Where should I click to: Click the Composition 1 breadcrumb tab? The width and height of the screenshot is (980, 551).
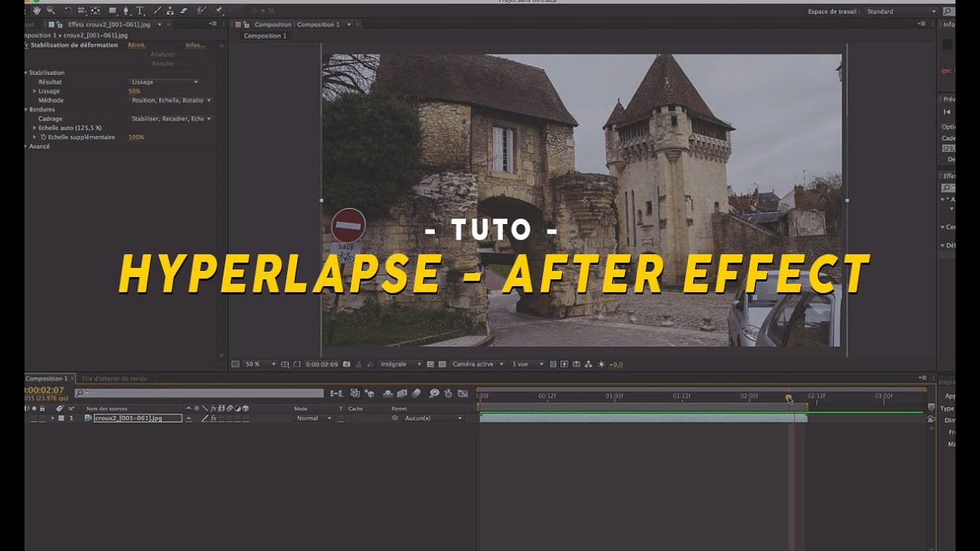point(265,36)
